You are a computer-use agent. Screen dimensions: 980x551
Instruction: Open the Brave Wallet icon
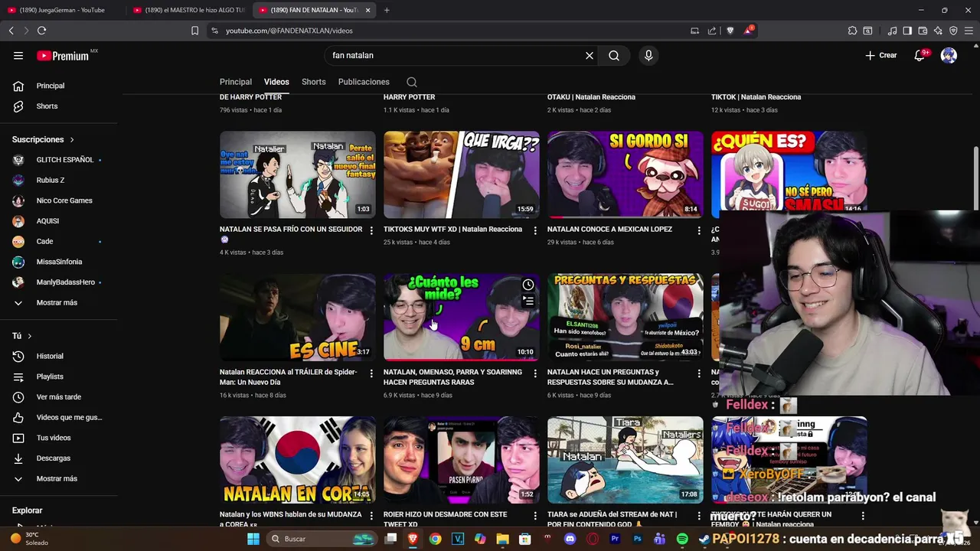[x=923, y=31]
